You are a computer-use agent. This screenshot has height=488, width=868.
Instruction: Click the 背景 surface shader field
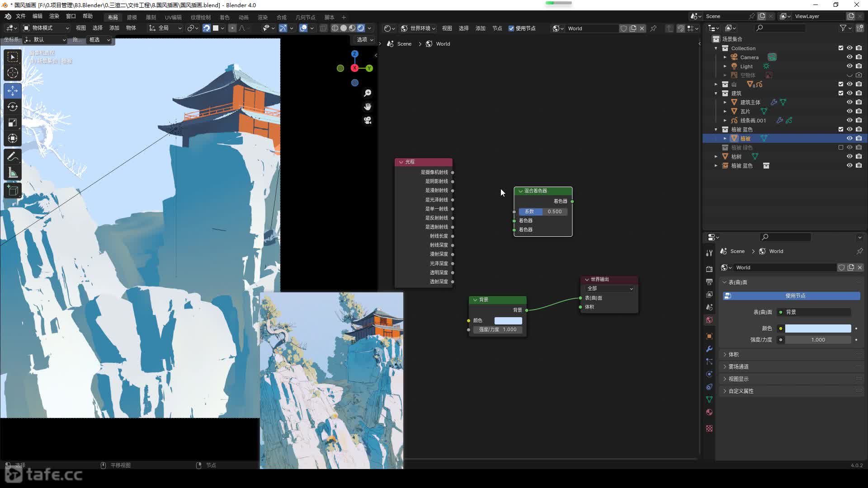(x=814, y=312)
